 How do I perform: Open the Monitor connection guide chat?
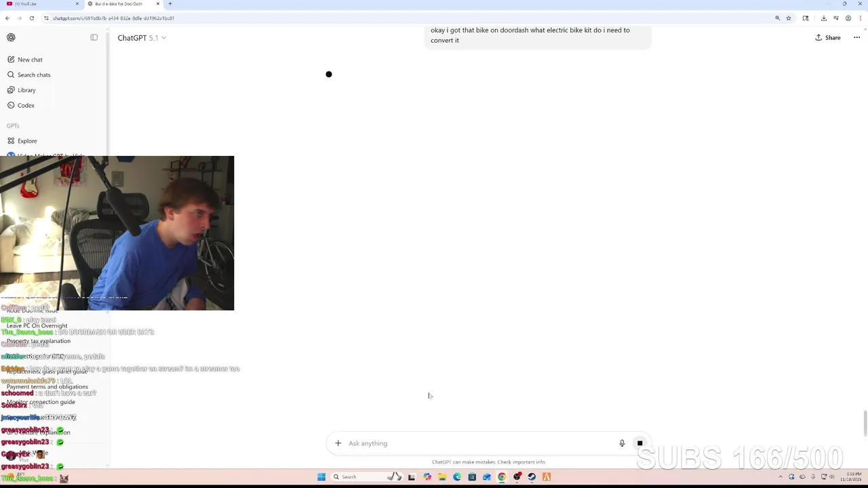pyautogui.click(x=41, y=402)
